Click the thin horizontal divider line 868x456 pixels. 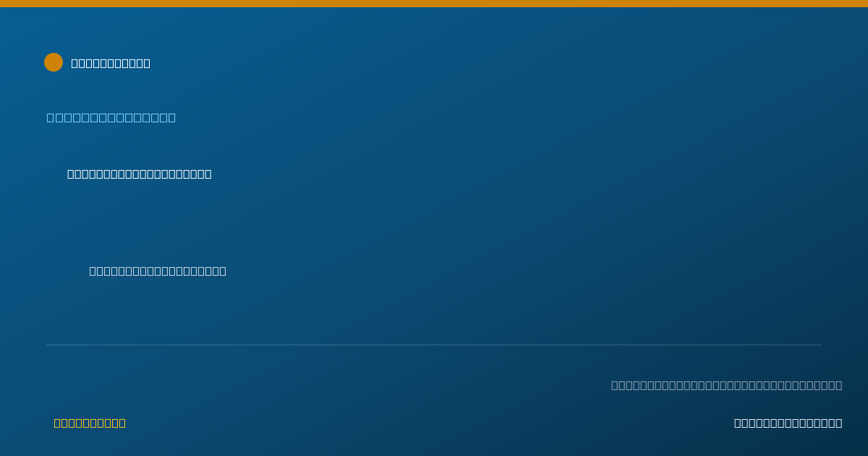pyautogui.click(x=434, y=345)
